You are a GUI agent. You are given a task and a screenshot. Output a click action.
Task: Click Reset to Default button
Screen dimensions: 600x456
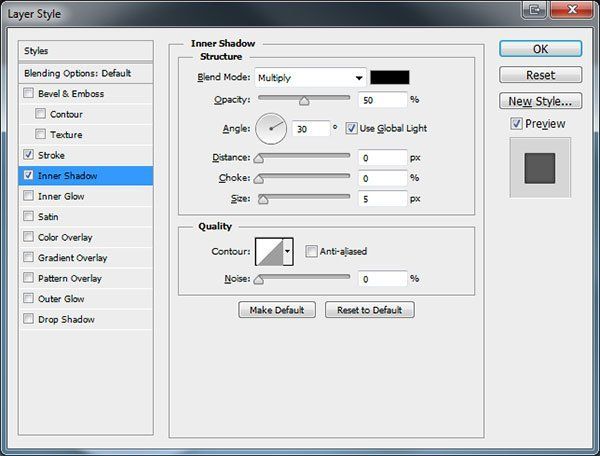coord(369,310)
